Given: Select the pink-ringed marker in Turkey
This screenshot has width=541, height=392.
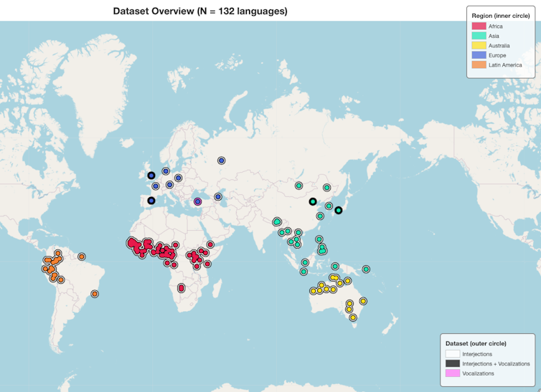Looking at the screenshot, I should pyautogui.click(x=197, y=201).
